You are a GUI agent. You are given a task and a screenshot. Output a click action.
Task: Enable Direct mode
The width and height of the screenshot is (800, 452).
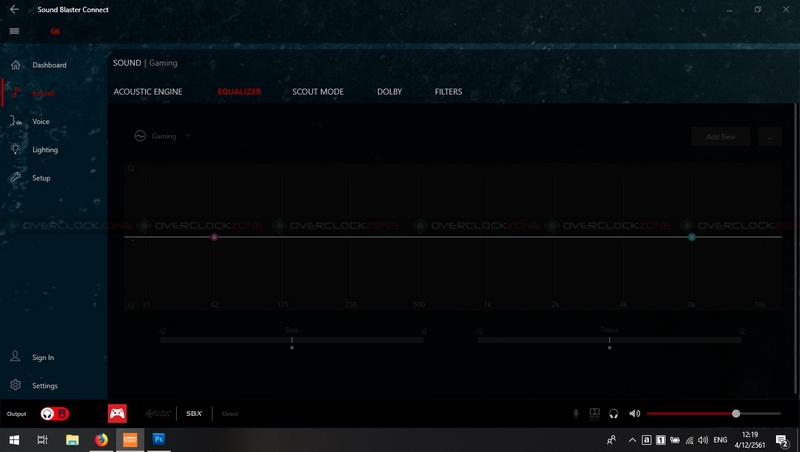(230, 414)
